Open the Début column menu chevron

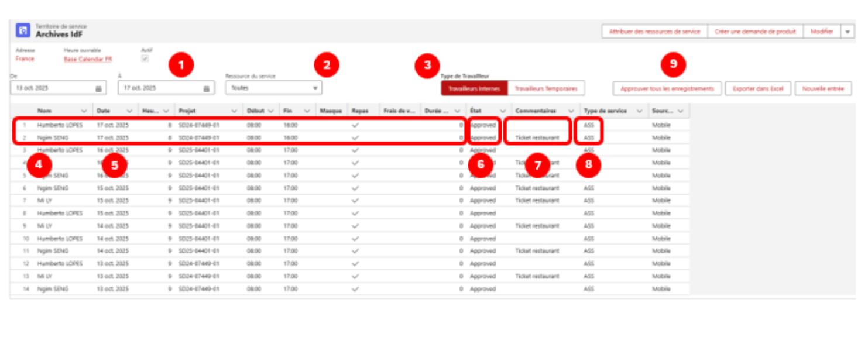click(x=270, y=111)
